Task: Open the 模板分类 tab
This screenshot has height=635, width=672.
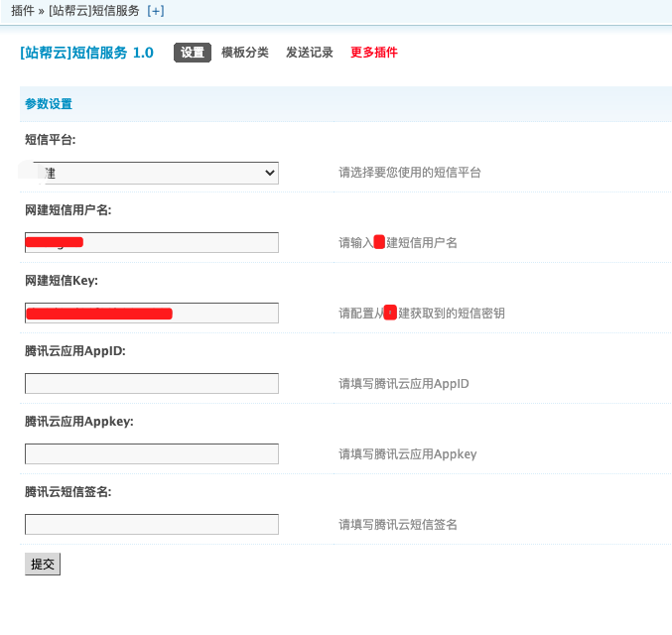Action: (245, 53)
